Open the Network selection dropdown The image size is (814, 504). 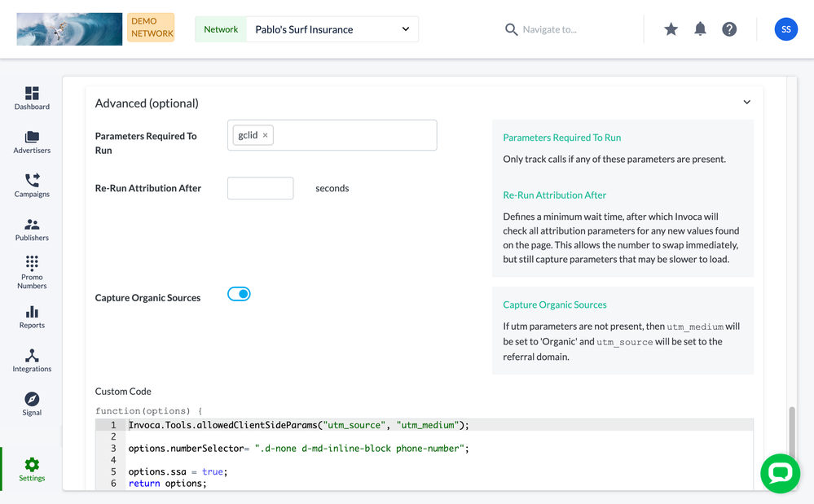point(331,29)
